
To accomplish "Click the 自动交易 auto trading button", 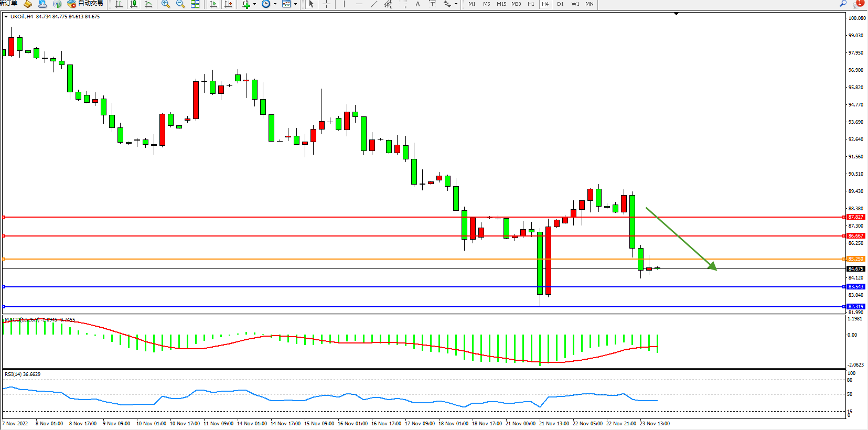I will coord(85,4).
